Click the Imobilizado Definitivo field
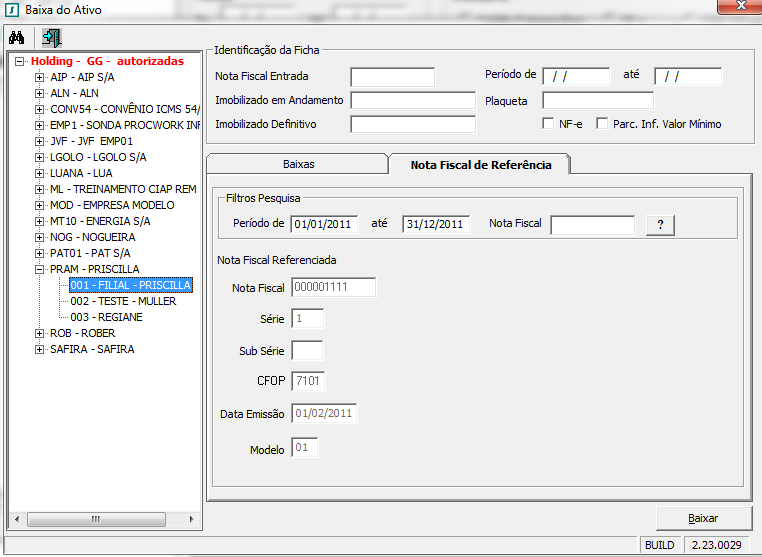Screen dimensions: 762x557 coord(413,124)
